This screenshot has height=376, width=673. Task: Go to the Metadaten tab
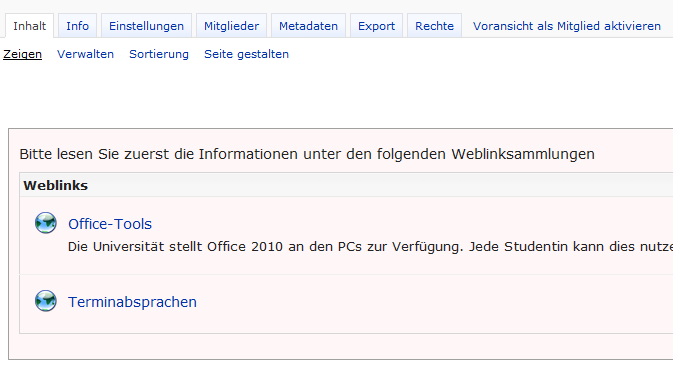point(308,26)
